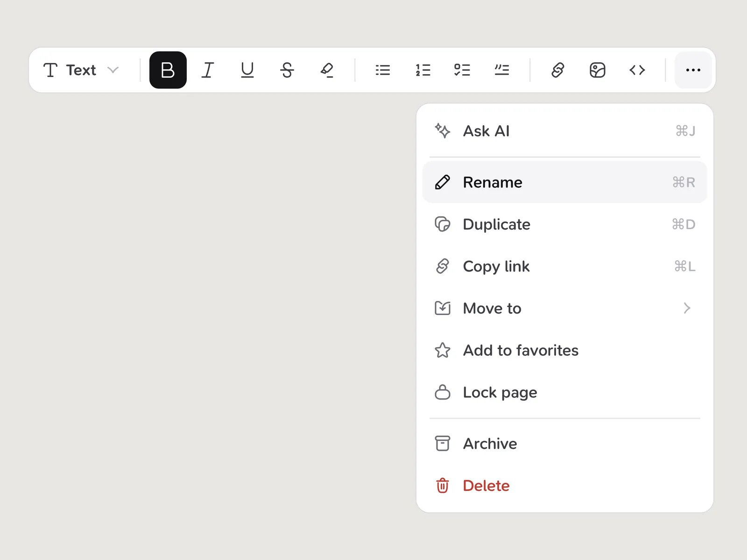Click Duplicate in the menu

coord(565,224)
